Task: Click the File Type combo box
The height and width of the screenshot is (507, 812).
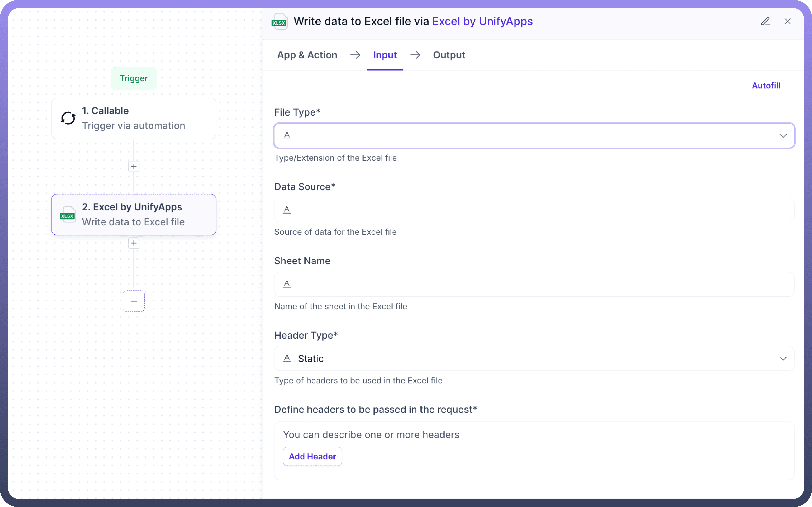Action: (534, 136)
